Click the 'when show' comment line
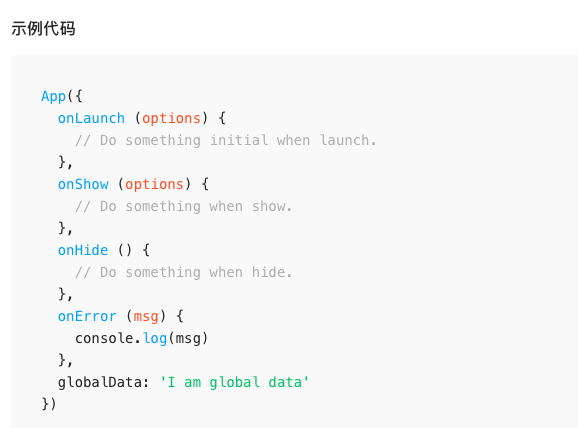The image size is (578, 428). pos(184,206)
